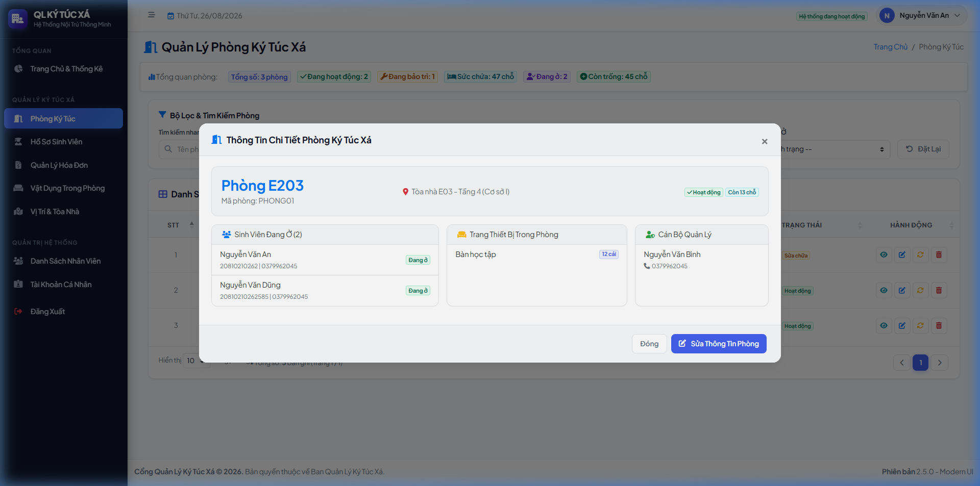Click Sửa Thông Tin Phòng button
This screenshot has width=980, height=486.
[719, 344]
